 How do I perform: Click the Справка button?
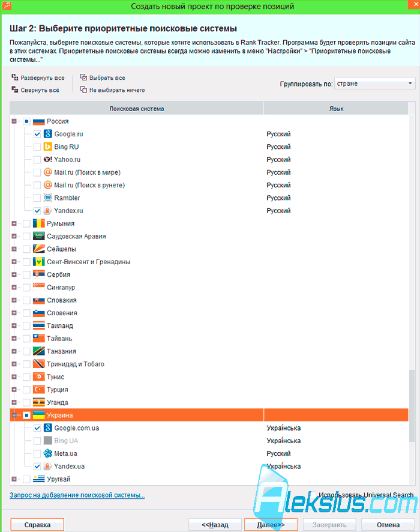(37, 525)
